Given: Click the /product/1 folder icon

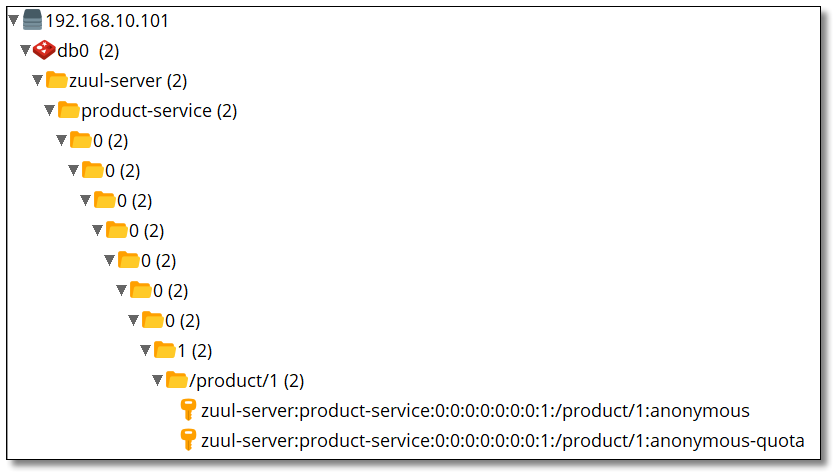Looking at the screenshot, I should pos(176,380).
